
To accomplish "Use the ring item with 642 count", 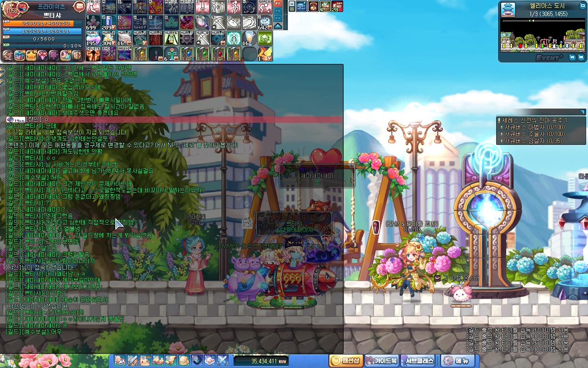I will [x=265, y=23].
